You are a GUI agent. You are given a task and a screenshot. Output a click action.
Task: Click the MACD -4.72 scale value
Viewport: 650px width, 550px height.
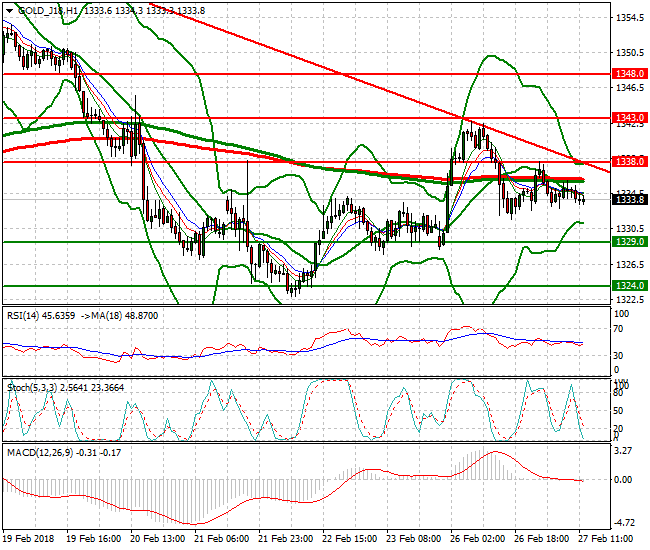point(622,523)
